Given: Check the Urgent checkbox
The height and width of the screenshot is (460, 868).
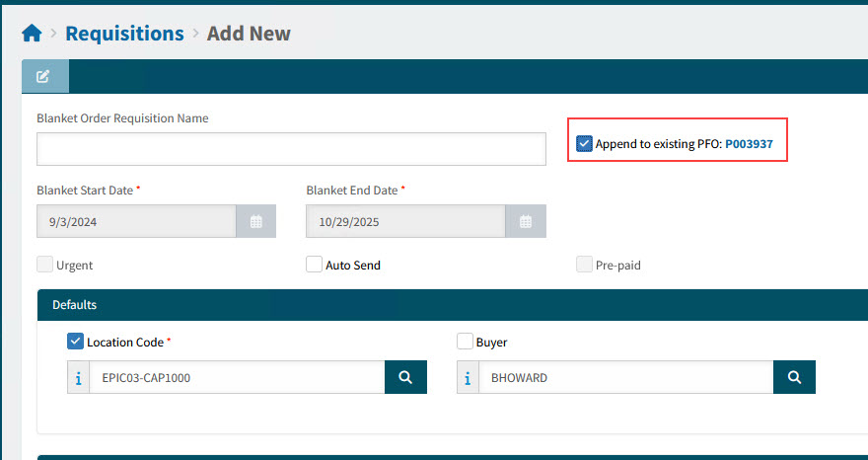Looking at the screenshot, I should click(x=44, y=265).
